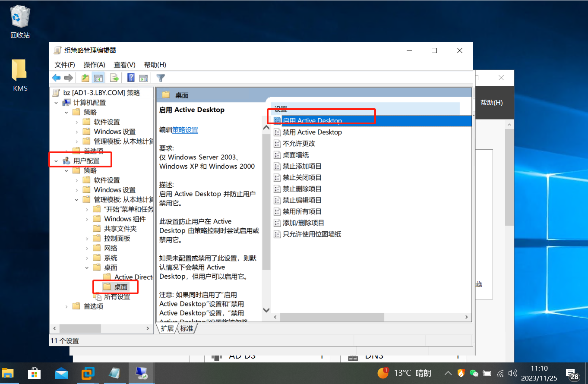Collapse the 用户配置 tree node
This screenshot has height=384, width=588.
pos(56,161)
